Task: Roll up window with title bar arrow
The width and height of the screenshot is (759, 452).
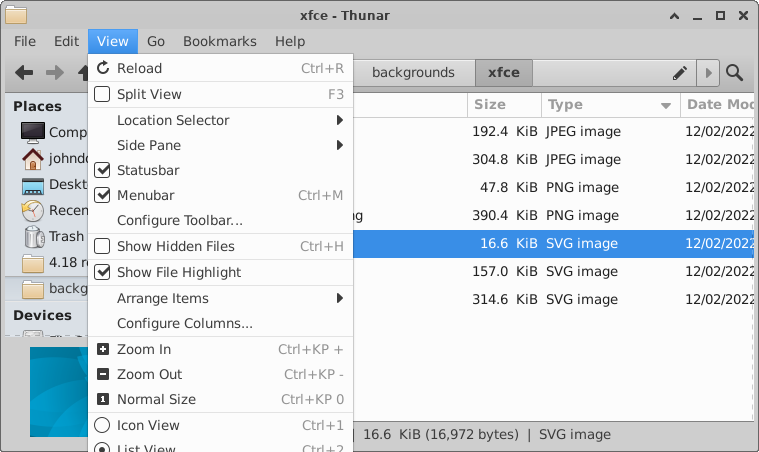Action: coord(674,16)
